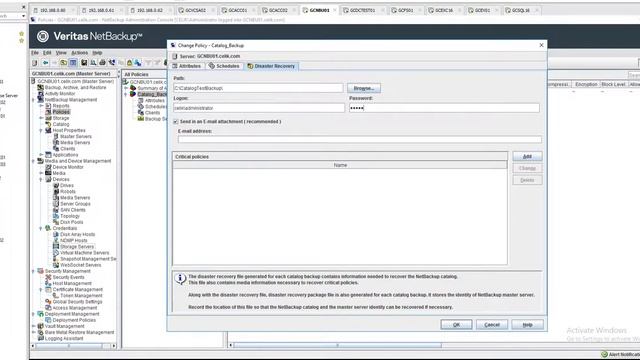Open the Logging Assistant node
This screenshot has width=640, height=360.
coord(64,338)
